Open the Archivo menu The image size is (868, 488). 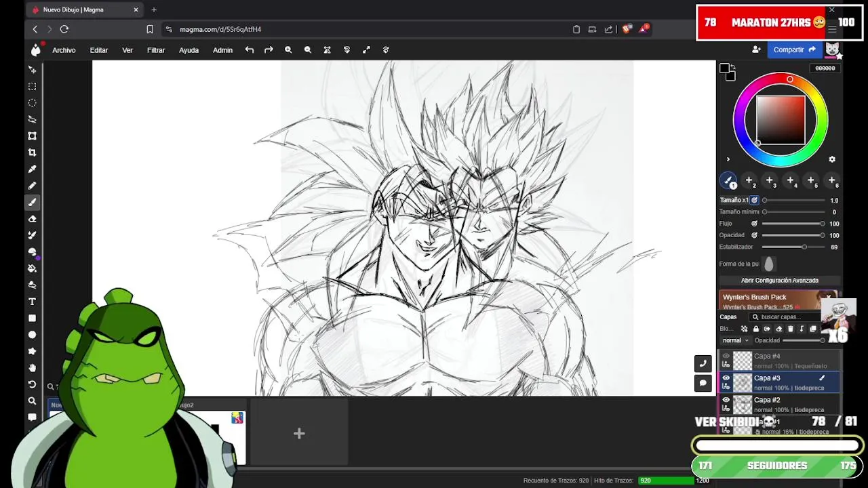click(64, 50)
